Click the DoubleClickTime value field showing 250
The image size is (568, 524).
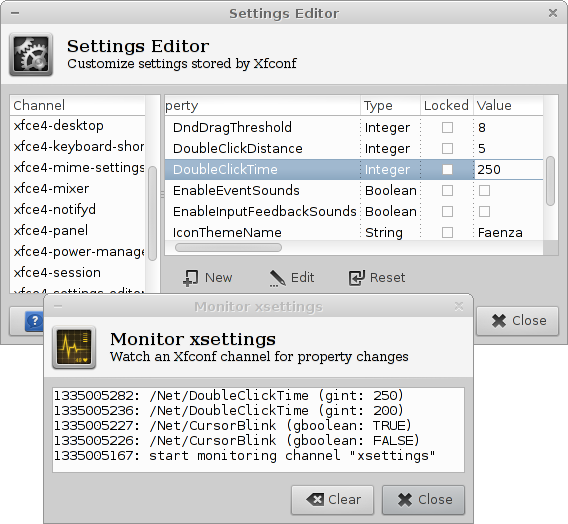(x=509, y=169)
